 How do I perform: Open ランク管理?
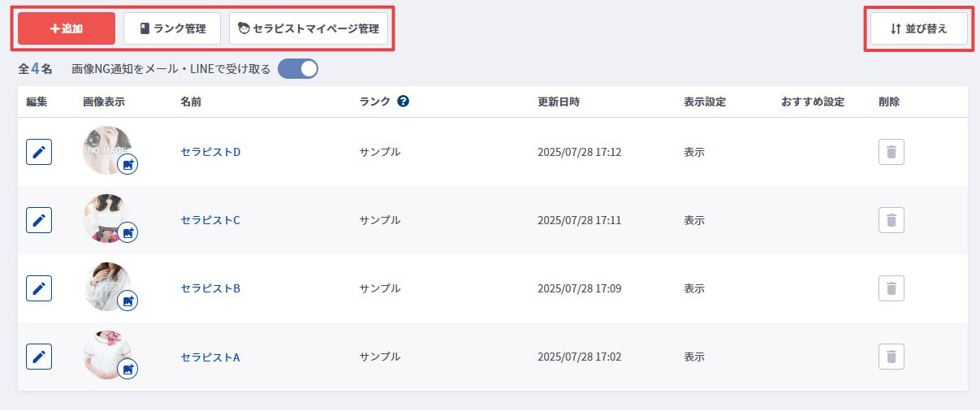tap(172, 28)
